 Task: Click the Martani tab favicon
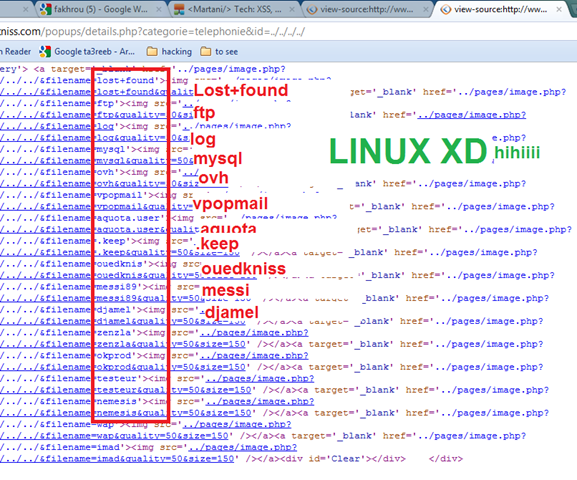click(x=179, y=9)
